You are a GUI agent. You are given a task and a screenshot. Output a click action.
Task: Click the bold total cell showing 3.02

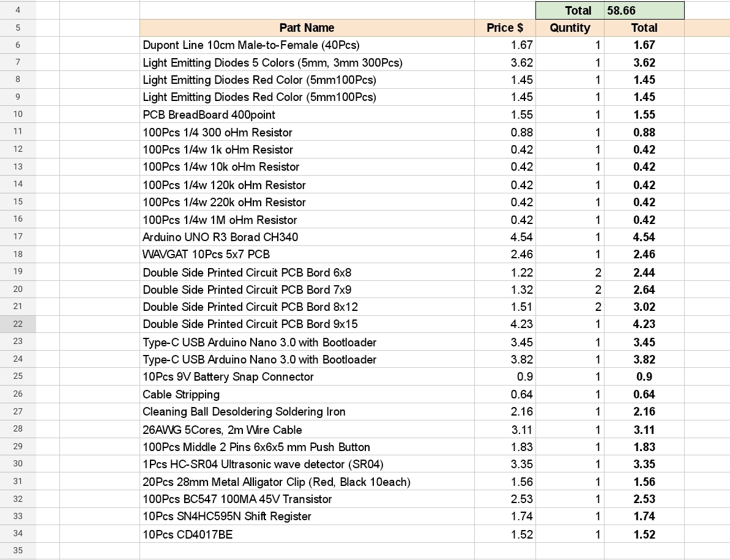pyautogui.click(x=644, y=307)
